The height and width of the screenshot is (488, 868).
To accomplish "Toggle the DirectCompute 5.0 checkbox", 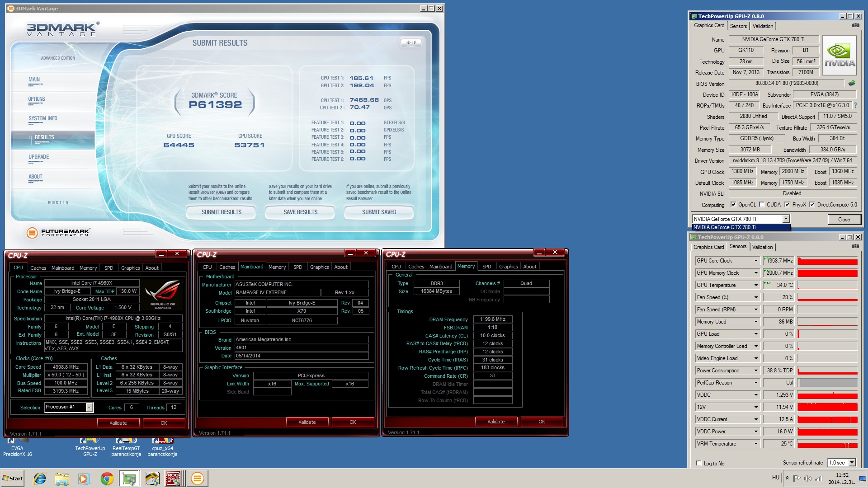I will pos(812,204).
